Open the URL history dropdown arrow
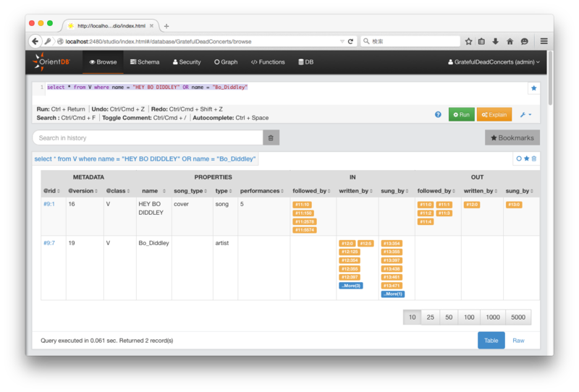Screen dimensions: 579x392 [x=342, y=41]
